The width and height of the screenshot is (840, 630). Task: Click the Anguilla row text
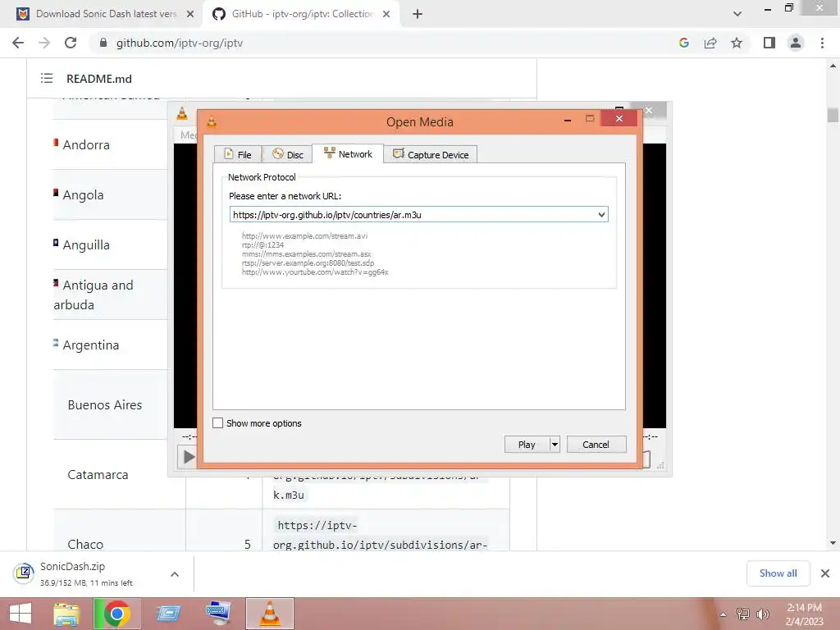click(86, 244)
